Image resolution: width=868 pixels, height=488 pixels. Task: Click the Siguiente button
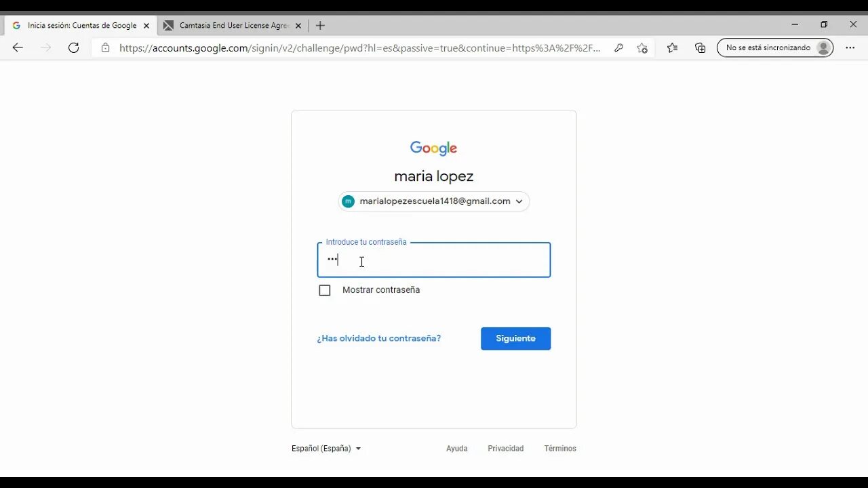pyautogui.click(x=515, y=338)
